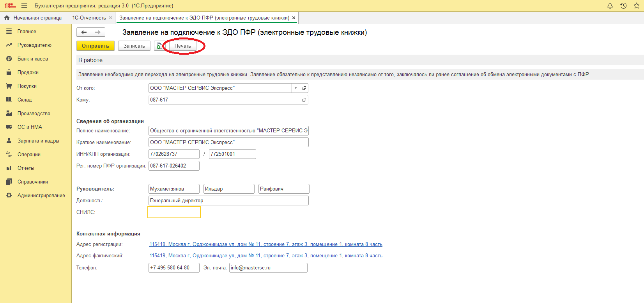Viewport: 644px width, 303px height.
Task: Open the hamburger main menu icon
Action: click(x=24, y=6)
